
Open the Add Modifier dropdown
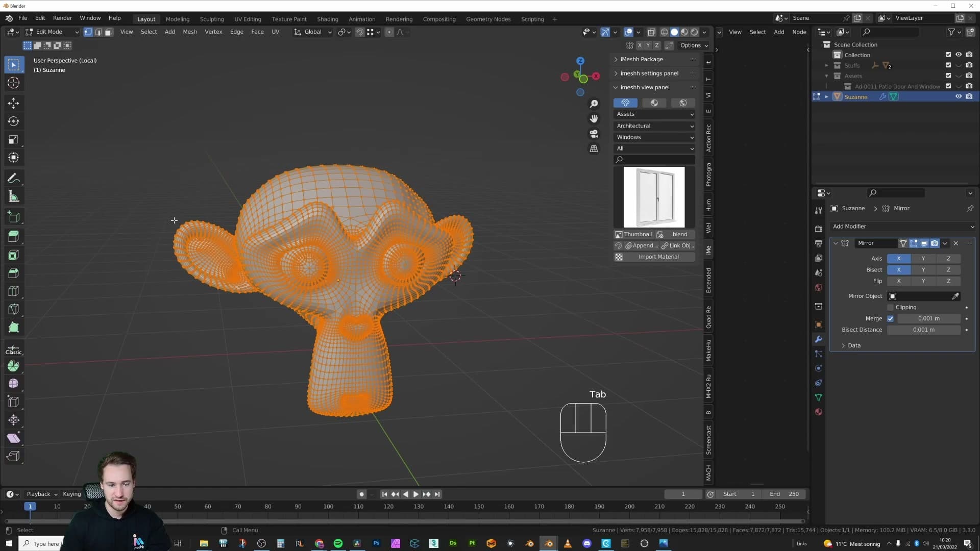[903, 227]
